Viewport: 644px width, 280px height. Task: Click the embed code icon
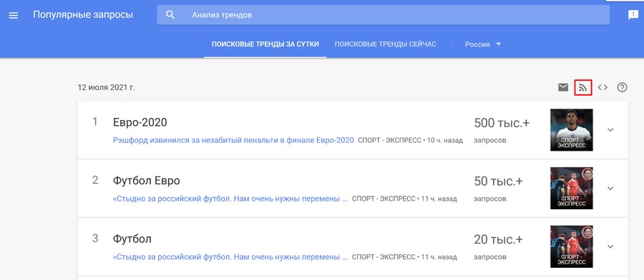pos(602,87)
